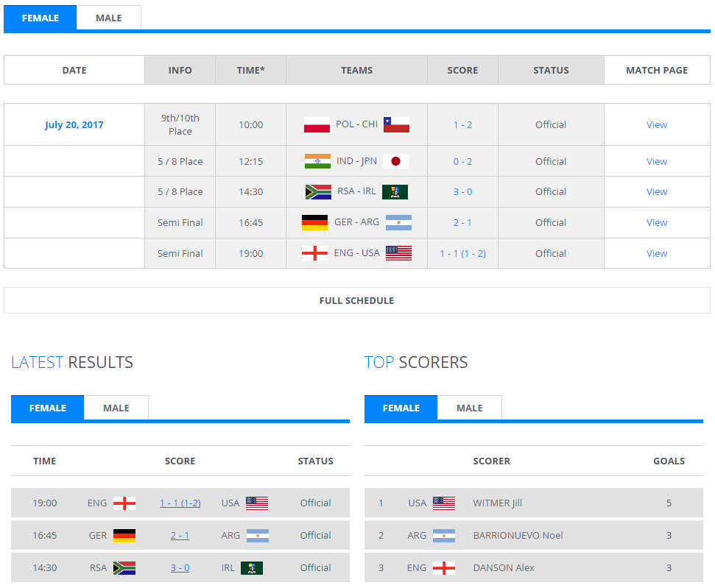Viewport: 715px width, 588px height.
Task: Click the 1 - 2 score for POL - CHI
Action: click(462, 124)
